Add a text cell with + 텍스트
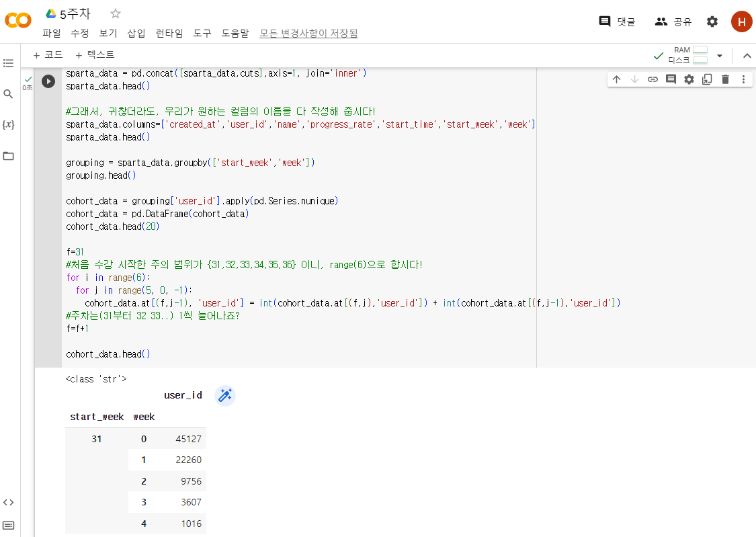 (95, 55)
